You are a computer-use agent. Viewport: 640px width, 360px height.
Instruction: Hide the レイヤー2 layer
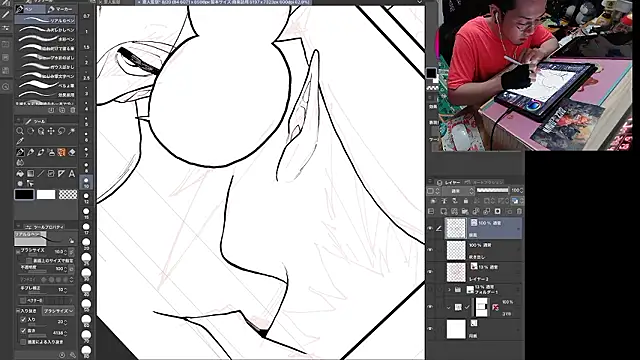click(x=430, y=271)
